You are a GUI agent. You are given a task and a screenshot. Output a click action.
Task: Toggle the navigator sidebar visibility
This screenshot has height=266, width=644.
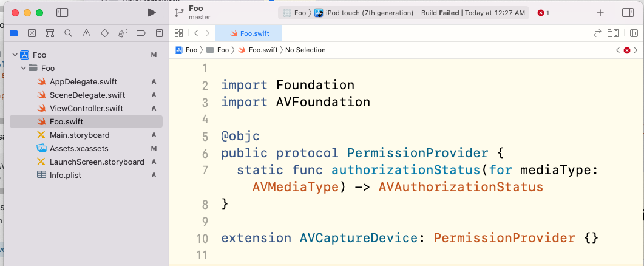click(x=62, y=13)
